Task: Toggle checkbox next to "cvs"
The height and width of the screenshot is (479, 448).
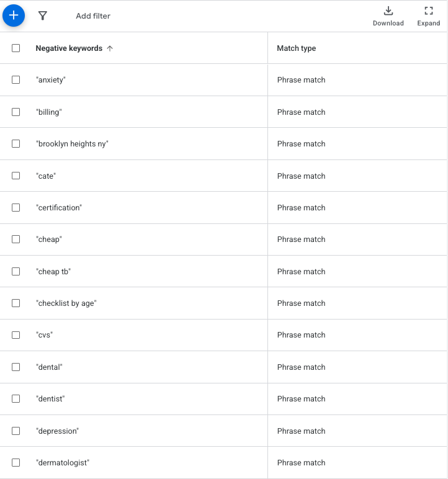Action: click(16, 335)
